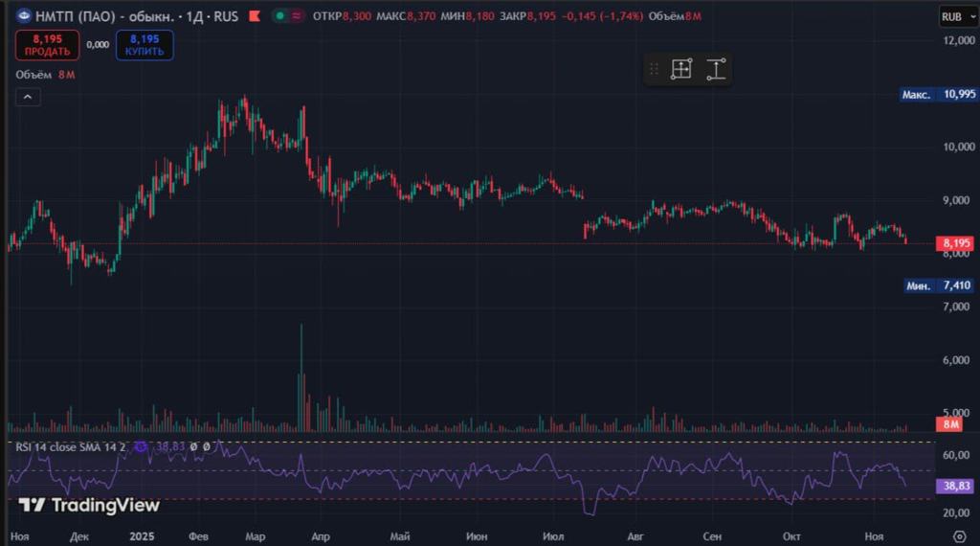
Task: Toggle the green market status indicator
Action: tap(278, 16)
